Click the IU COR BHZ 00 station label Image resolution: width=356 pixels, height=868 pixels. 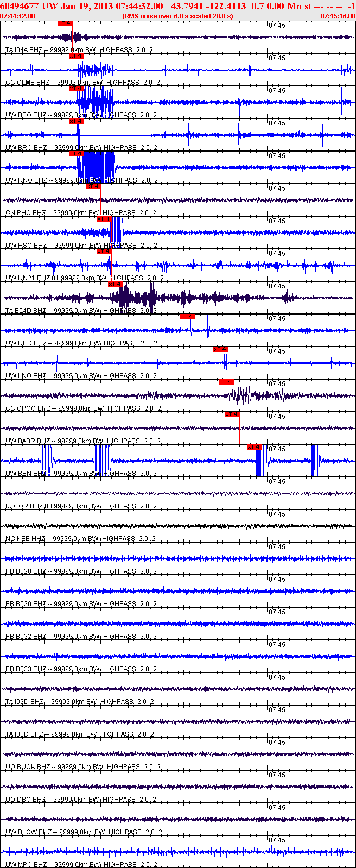pos(29,506)
